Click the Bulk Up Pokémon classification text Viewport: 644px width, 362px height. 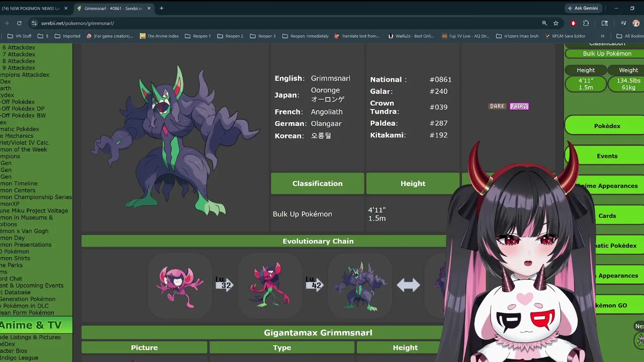(302, 214)
